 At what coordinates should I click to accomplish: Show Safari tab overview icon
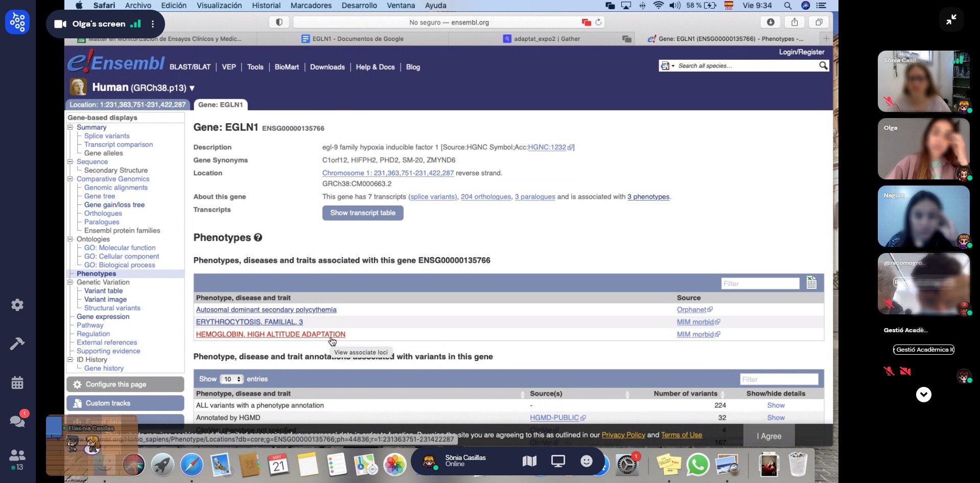point(819,22)
